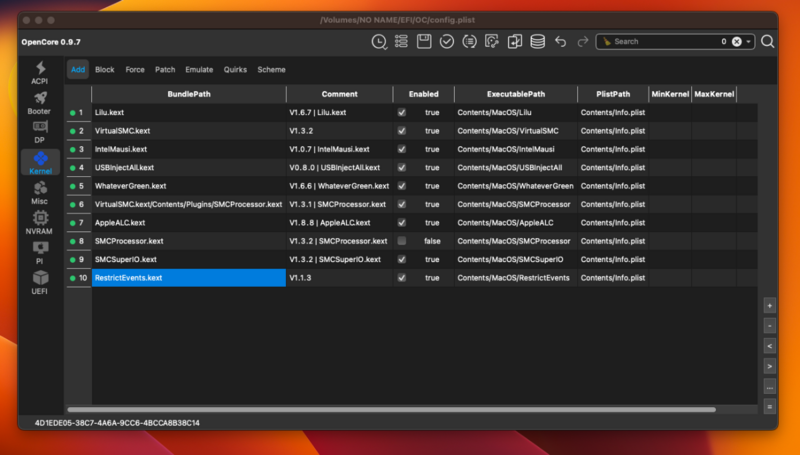Open the ACPI section in sidebar

(x=40, y=72)
